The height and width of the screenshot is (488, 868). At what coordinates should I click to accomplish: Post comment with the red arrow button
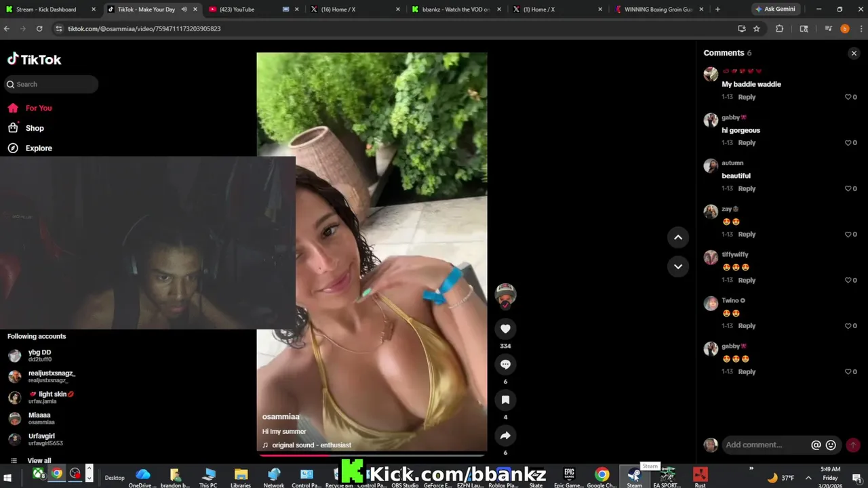[x=853, y=445]
